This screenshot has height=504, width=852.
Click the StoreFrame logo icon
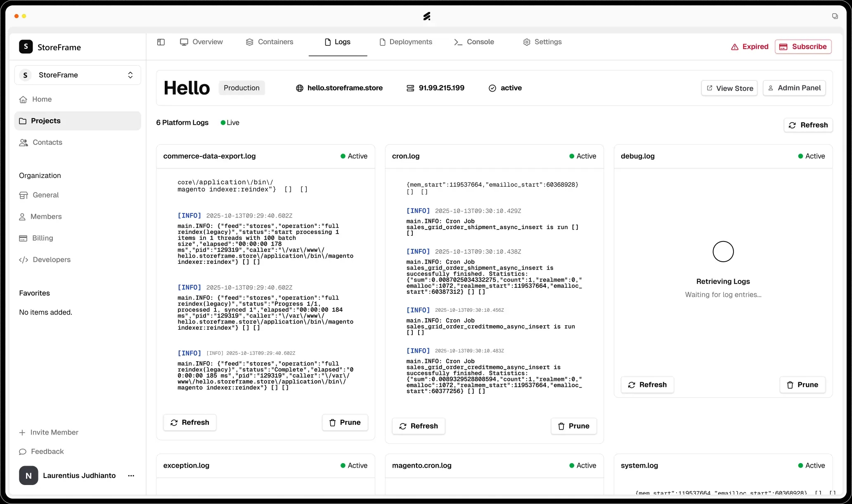(x=26, y=47)
